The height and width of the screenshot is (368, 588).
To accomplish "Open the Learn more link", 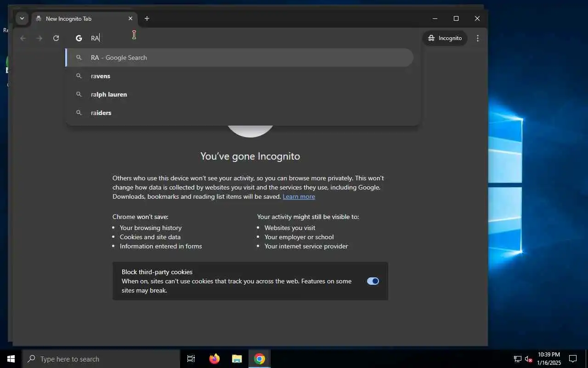I will coord(299,196).
